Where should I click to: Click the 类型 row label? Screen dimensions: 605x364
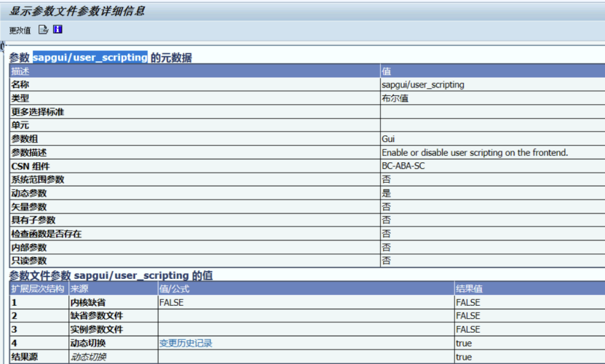(20, 98)
